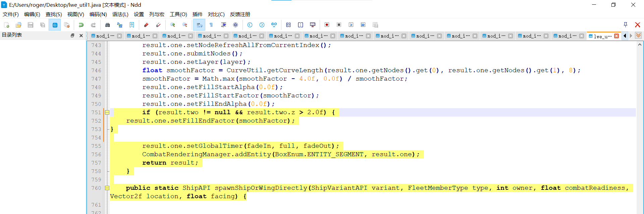This screenshot has width=644, height=214.
Task: Open the tab list dropdown arrow
Action: tap(638, 36)
